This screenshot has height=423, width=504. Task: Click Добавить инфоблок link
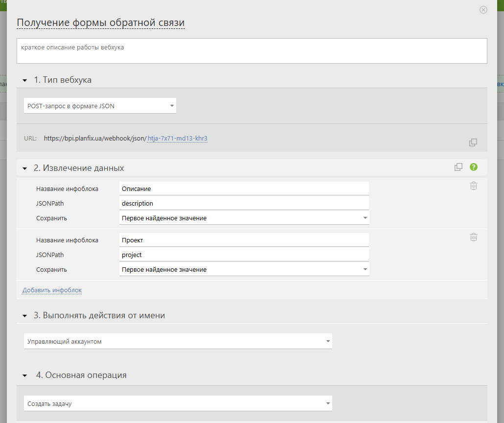click(52, 290)
